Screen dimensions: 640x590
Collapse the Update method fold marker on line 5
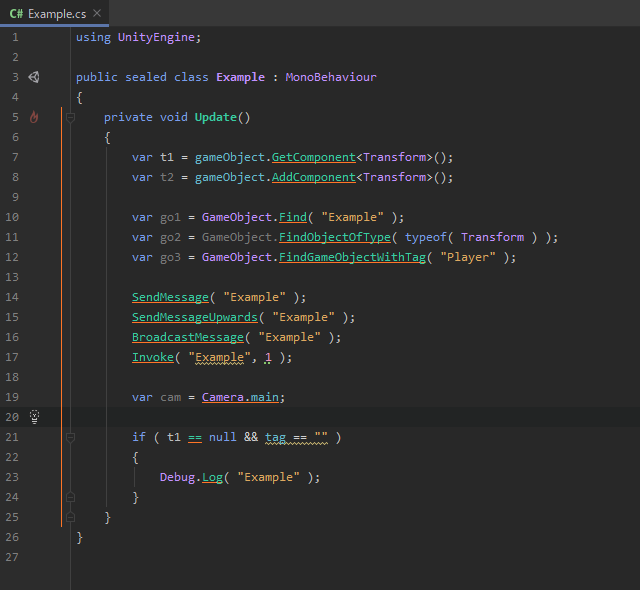pos(70,118)
